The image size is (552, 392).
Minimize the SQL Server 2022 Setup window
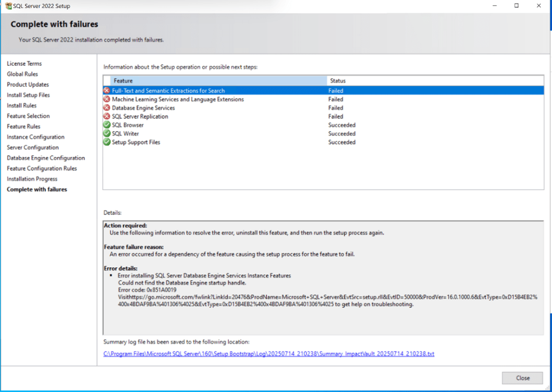tap(495, 6)
